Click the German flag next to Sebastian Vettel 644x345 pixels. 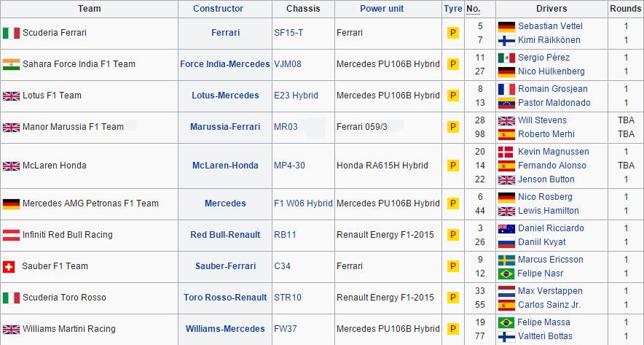click(x=506, y=27)
